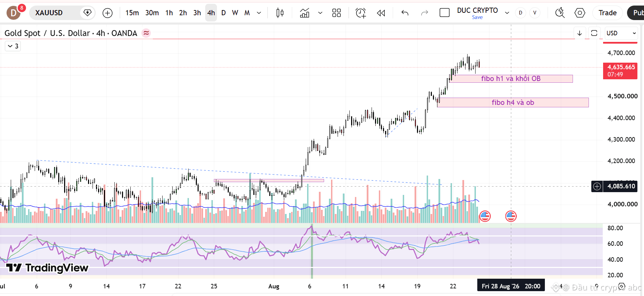Switch to the 15m timeframe
Screen dimensions: 644x296
coord(132,13)
